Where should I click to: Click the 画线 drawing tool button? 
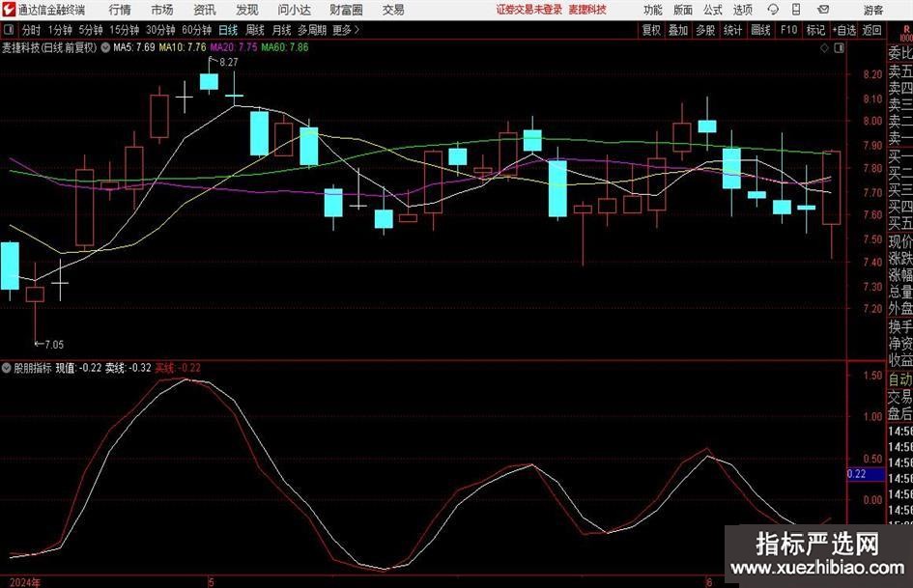tap(760, 30)
